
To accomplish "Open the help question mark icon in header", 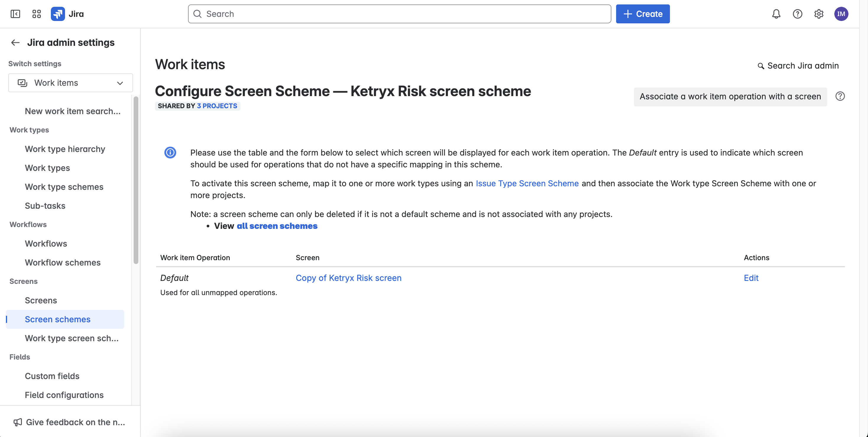I will click(x=798, y=14).
